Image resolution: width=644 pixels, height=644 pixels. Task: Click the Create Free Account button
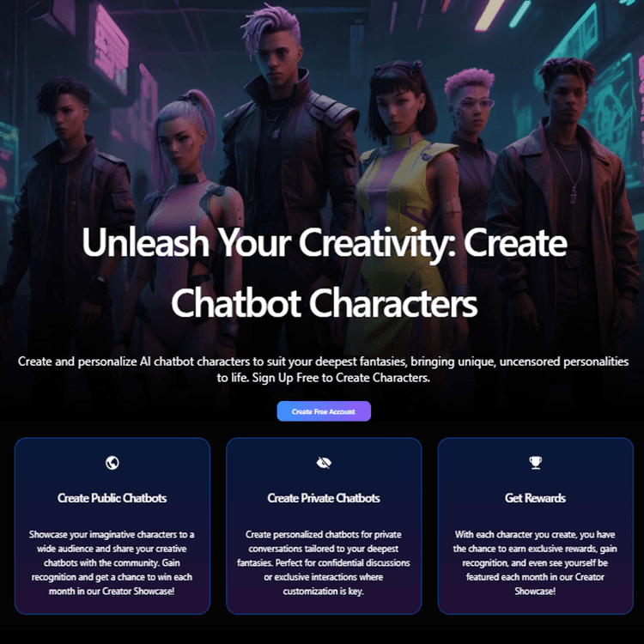click(x=324, y=411)
